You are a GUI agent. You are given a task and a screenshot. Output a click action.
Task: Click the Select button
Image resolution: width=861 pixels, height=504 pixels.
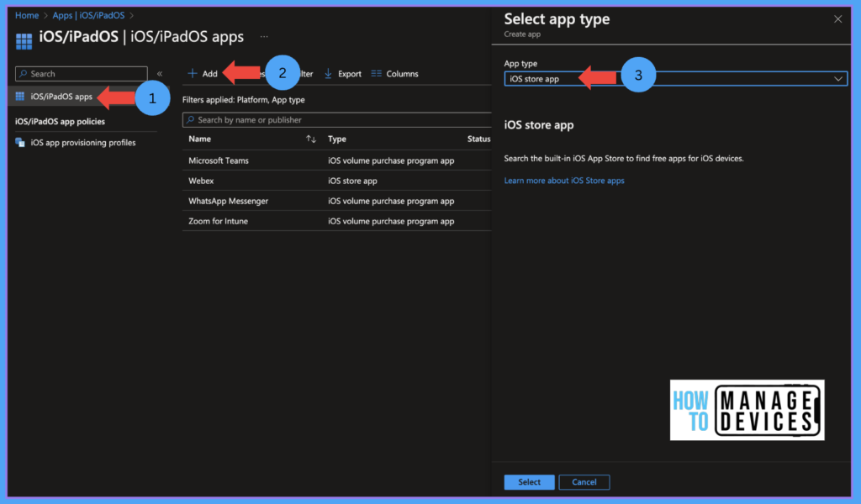click(530, 482)
